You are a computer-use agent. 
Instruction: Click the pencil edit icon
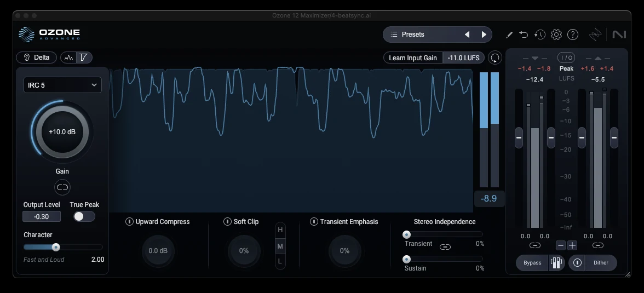click(509, 35)
